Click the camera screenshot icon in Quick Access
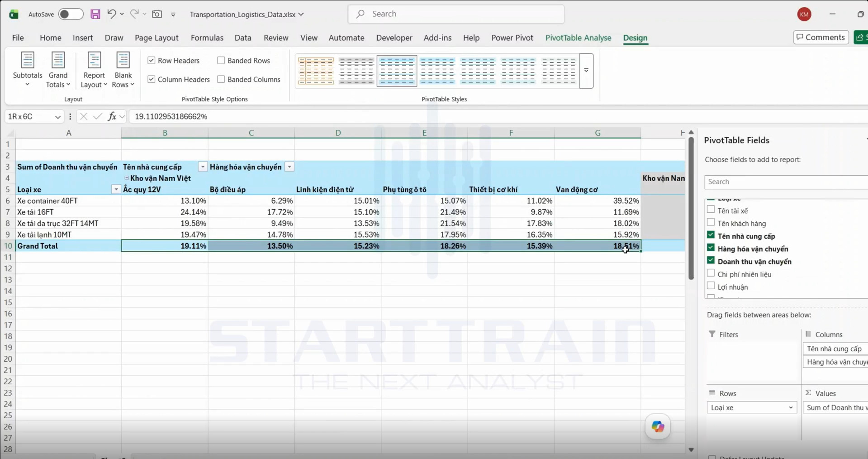The width and height of the screenshot is (868, 459). coord(157,14)
